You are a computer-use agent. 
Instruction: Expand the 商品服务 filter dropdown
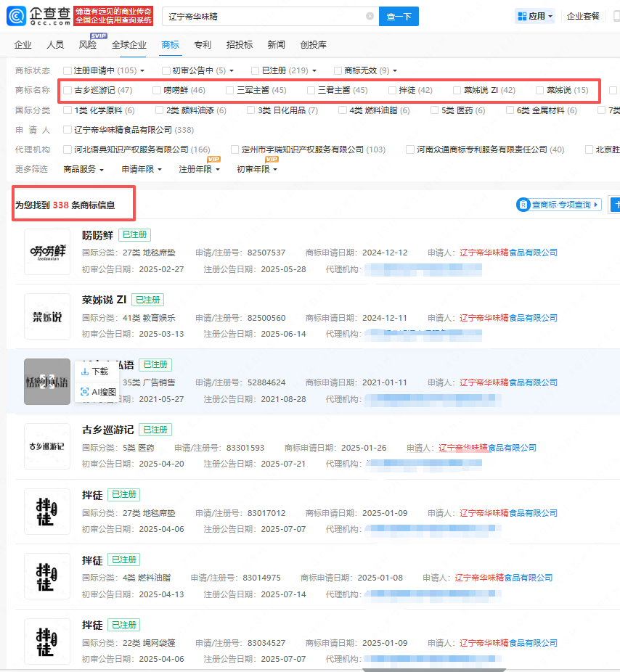click(83, 169)
